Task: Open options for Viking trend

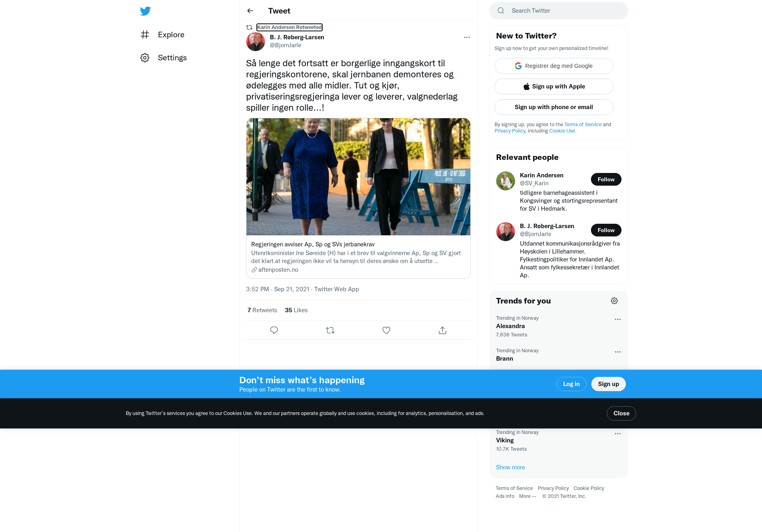Action: [x=618, y=434]
